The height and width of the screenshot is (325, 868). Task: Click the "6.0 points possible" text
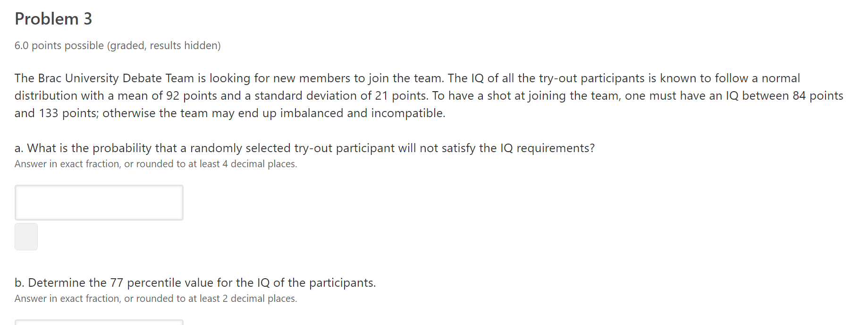59,45
